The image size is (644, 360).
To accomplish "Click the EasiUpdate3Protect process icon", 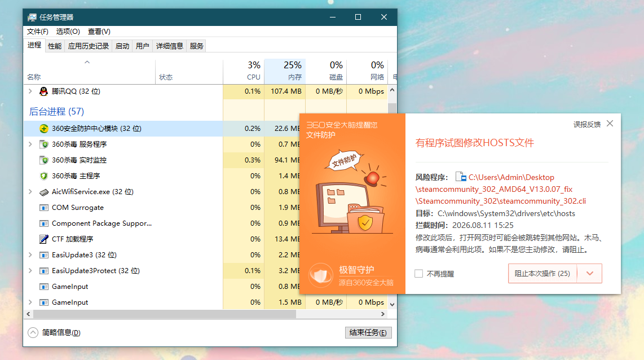I will (x=43, y=271).
